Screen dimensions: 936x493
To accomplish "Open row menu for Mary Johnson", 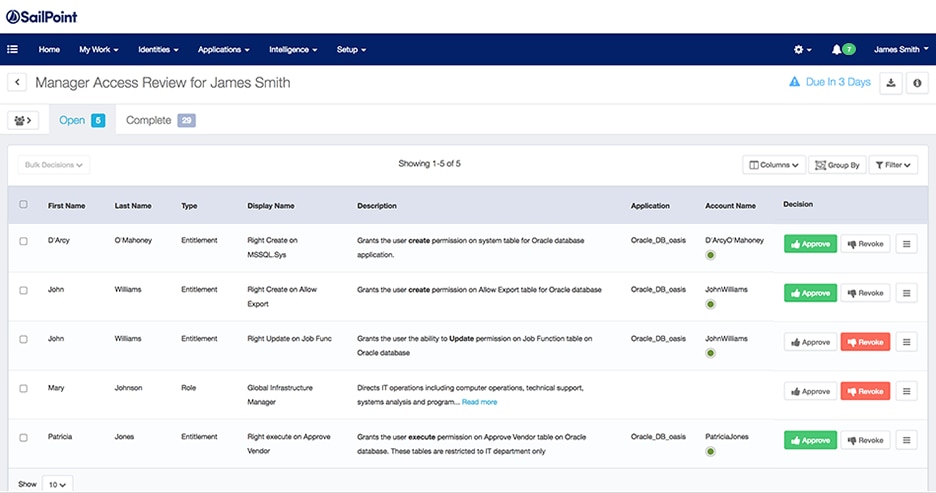I will pos(906,391).
